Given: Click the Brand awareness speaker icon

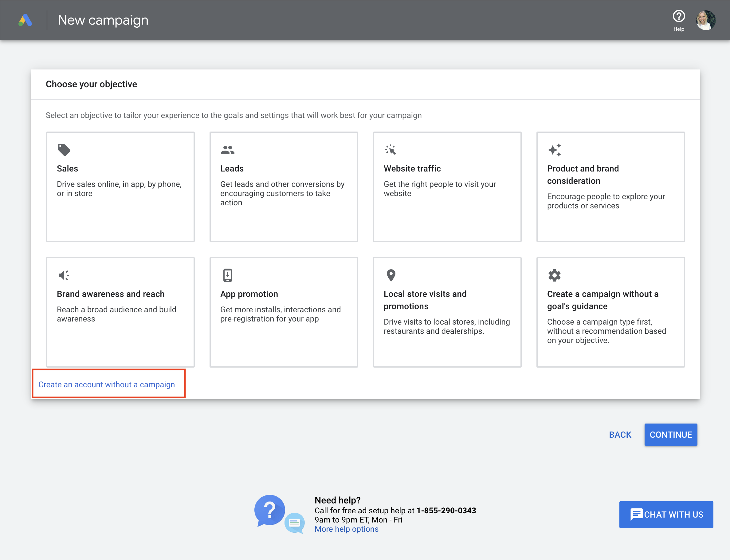Looking at the screenshot, I should click(x=64, y=275).
